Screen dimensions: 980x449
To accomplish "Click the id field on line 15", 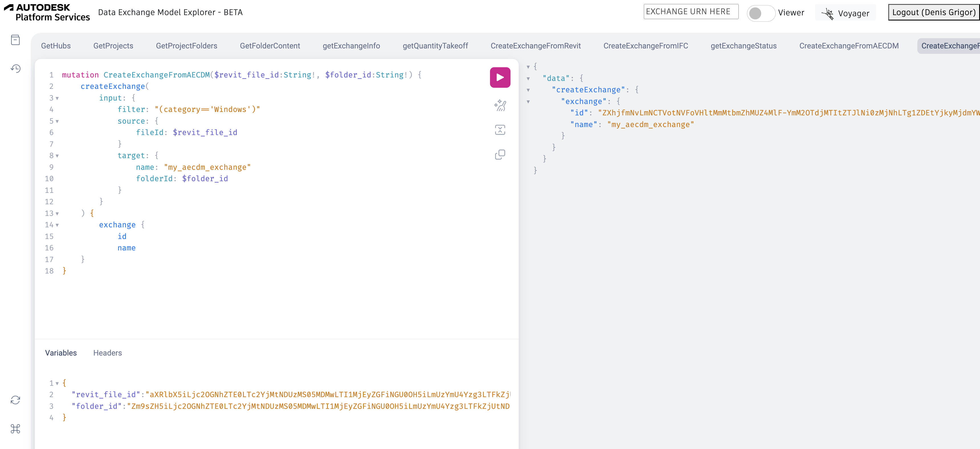I will pyautogui.click(x=122, y=237).
